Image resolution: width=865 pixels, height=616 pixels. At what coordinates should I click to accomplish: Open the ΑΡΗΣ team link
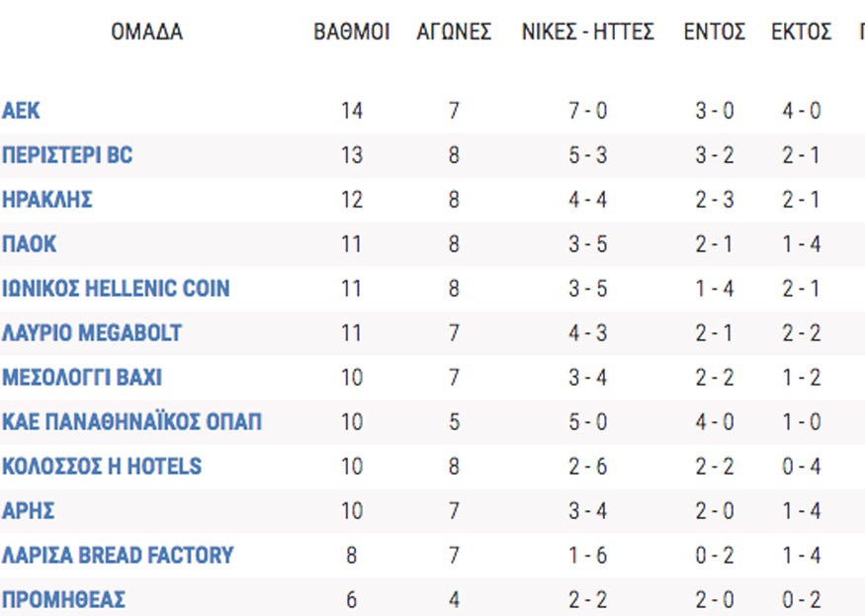28,511
